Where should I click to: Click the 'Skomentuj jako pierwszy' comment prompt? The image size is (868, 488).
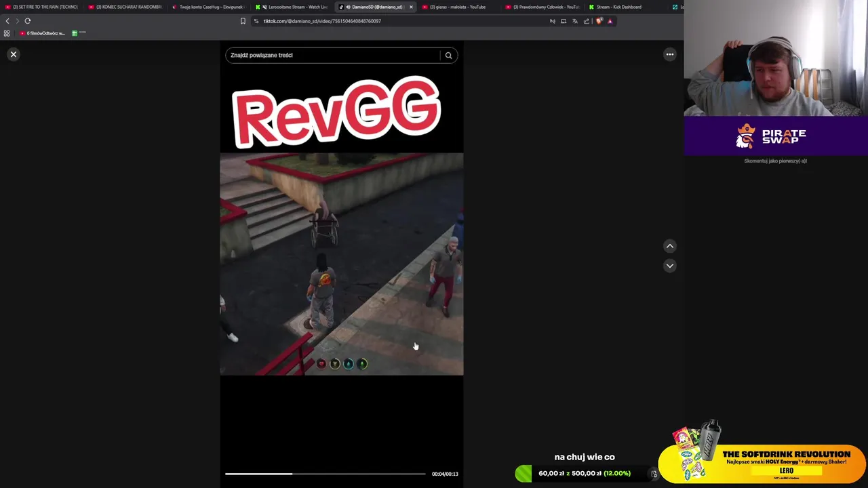[x=775, y=161]
